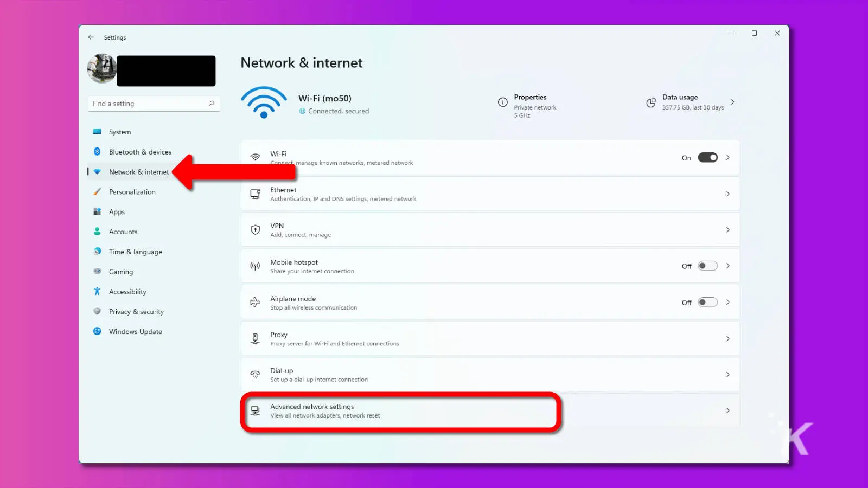Image resolution: width=868 pixels, height=488 pixels.
Task: Click the Bluetooth icon in sidebar
Action: point(97,152)
